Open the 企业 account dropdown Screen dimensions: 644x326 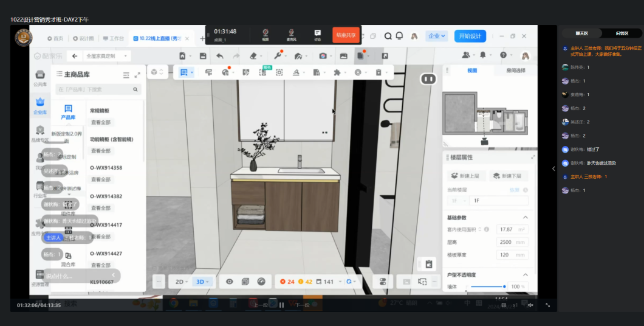[436, 36]
